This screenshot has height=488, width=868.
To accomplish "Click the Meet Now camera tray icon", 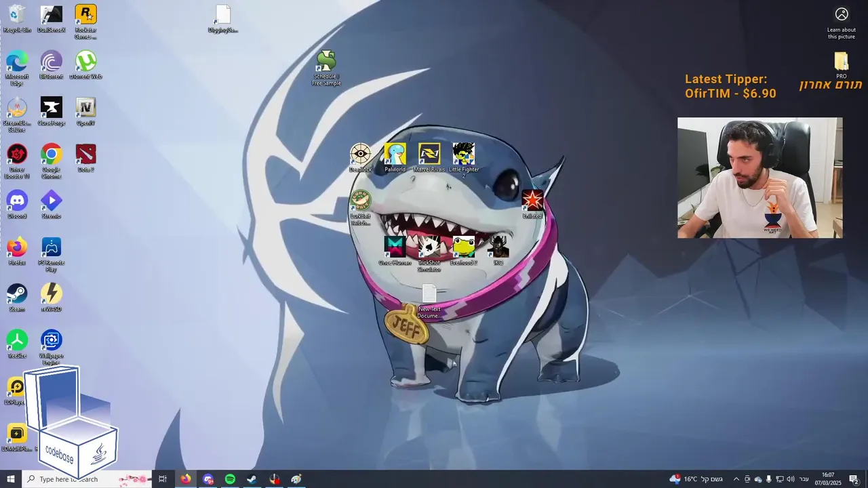I will (747, 479).
